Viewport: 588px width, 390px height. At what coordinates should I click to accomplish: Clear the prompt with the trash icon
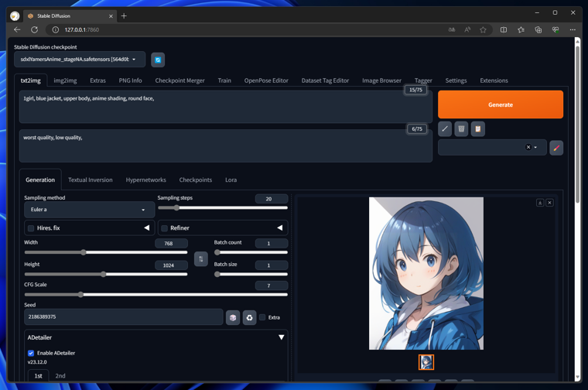(461, 129)
